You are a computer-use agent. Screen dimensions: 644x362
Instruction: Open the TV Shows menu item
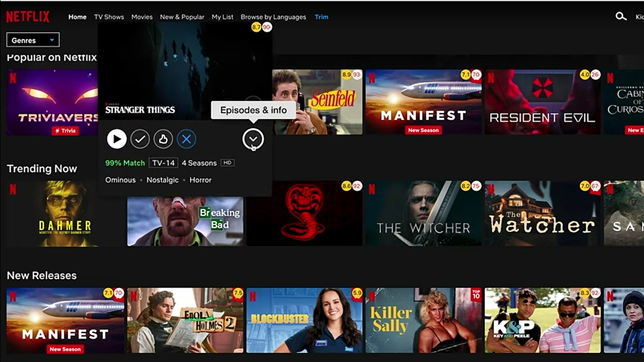pos(108,17)
